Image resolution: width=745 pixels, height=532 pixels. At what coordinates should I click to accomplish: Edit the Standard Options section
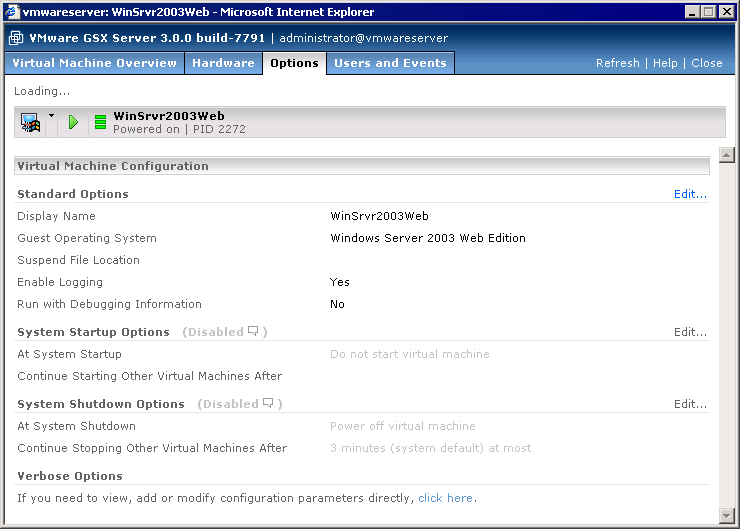[x=690, y=194]
